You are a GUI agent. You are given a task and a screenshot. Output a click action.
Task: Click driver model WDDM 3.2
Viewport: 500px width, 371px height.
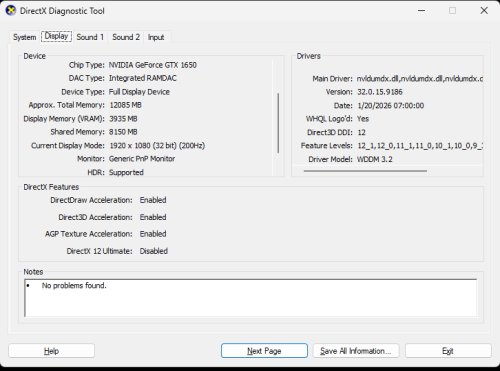tap(374, 159)
